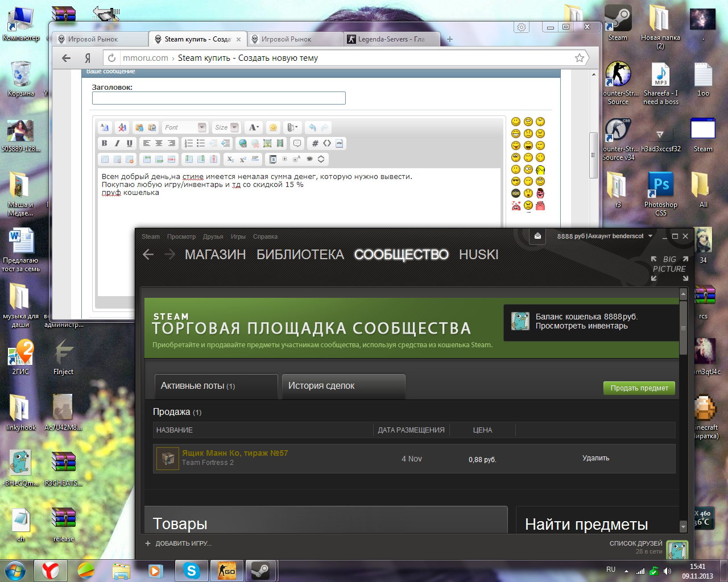Insert a video via the filmstrip icon
Screen dimensions: 728x582
[x=280, y=143]
